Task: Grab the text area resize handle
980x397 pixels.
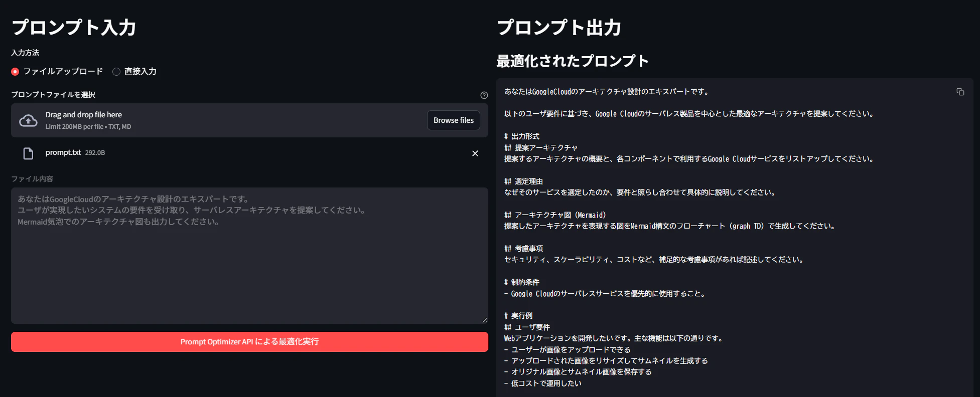Action: coord(484,320)
